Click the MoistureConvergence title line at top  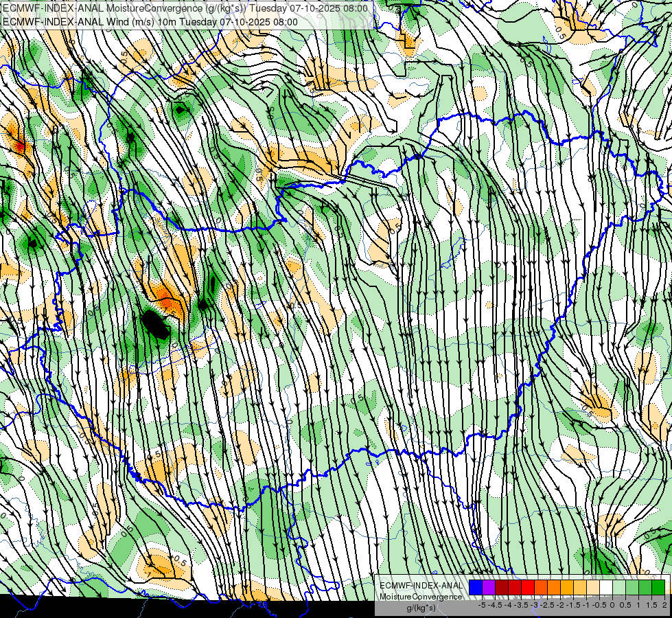(x=185, y=8)
